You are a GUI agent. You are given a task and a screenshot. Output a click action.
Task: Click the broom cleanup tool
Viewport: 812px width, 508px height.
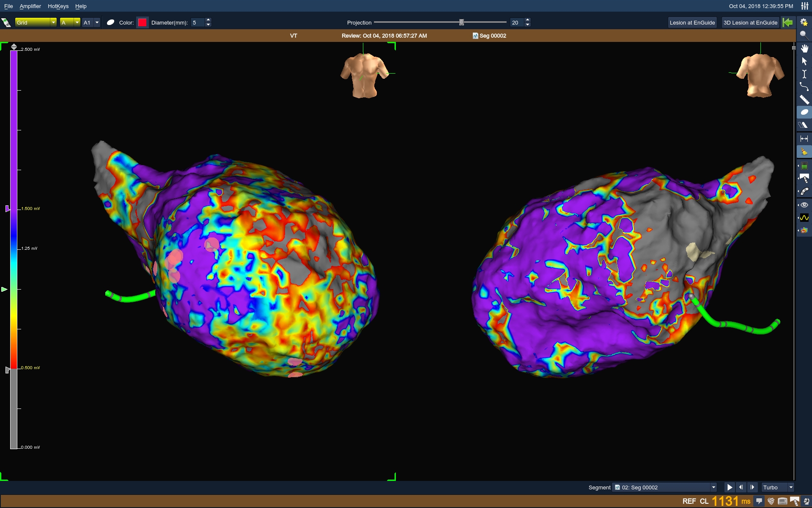pos(804,152)
